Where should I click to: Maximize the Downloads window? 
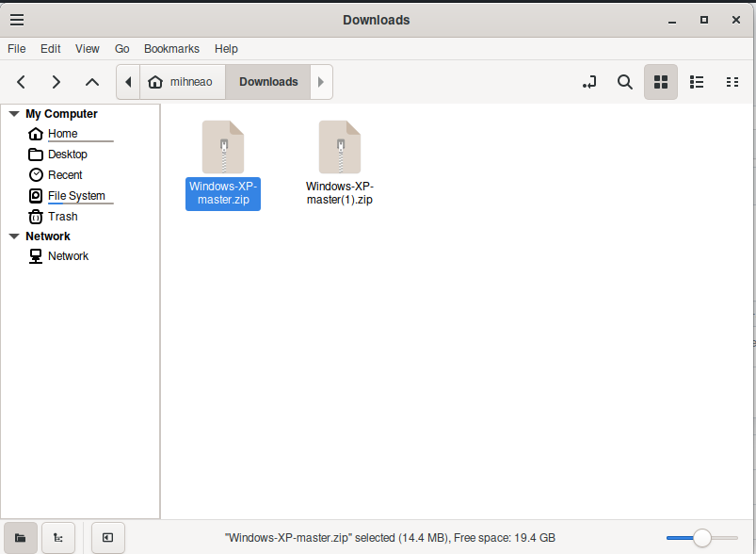[704, 21]
